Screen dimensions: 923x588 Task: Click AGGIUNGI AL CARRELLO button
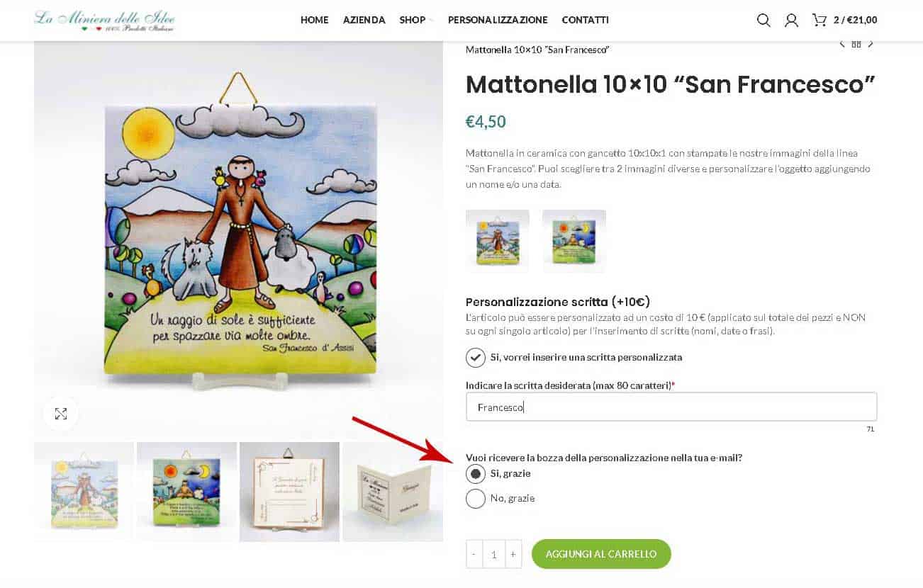[x=601, y=554]
